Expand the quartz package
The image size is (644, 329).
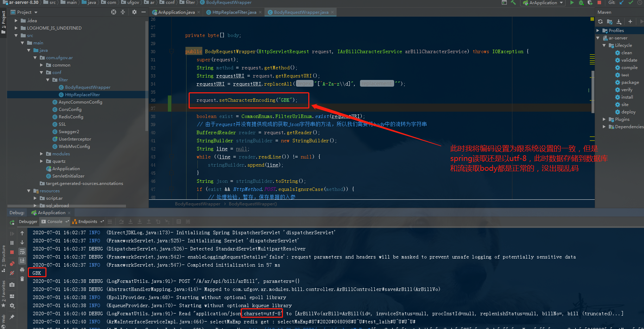(41, 161)
